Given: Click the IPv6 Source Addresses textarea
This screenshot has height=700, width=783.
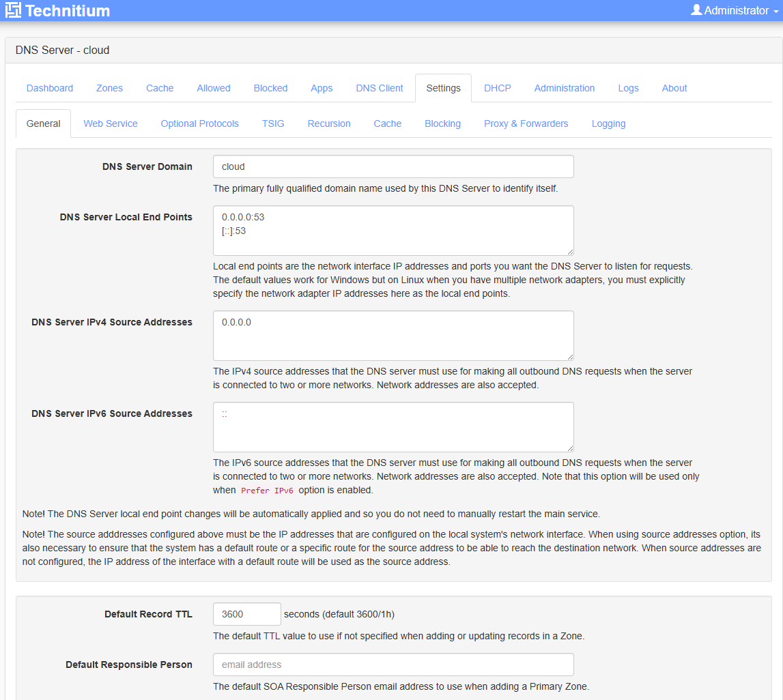Looking at the screenshot, I should [x=393, y=427].
